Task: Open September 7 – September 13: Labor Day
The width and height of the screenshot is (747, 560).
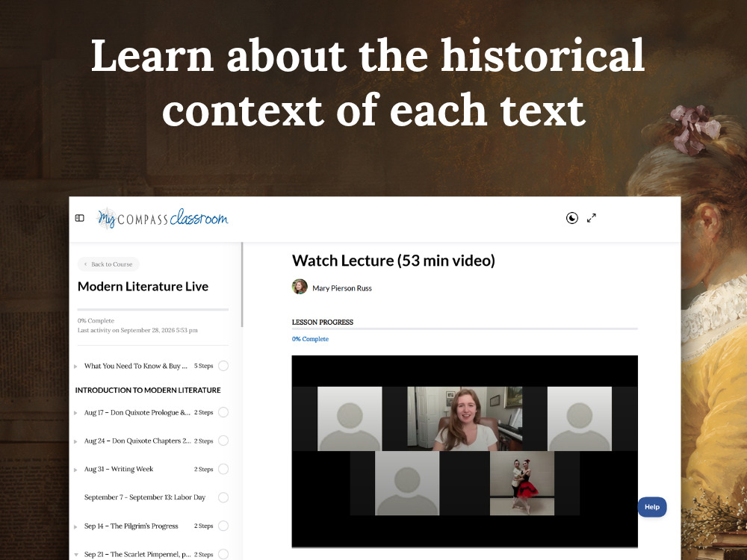Action: 145,497
